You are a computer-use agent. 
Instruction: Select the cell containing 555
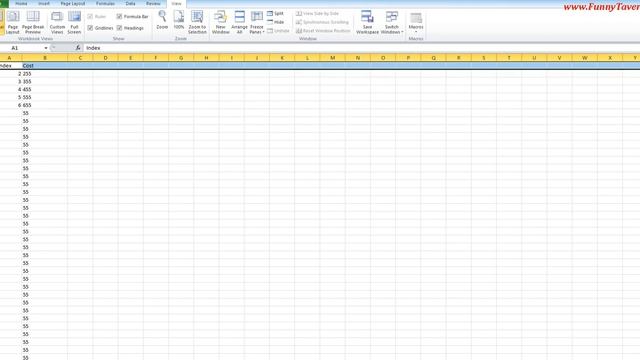point(45,97)
